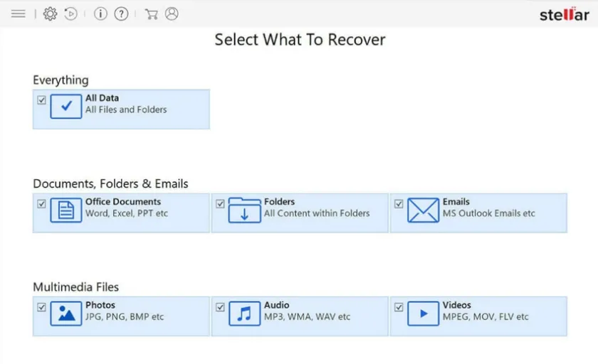598x364 pixels.
Task: Uncheck the All Data checkbox
Action: click(41, 100)
